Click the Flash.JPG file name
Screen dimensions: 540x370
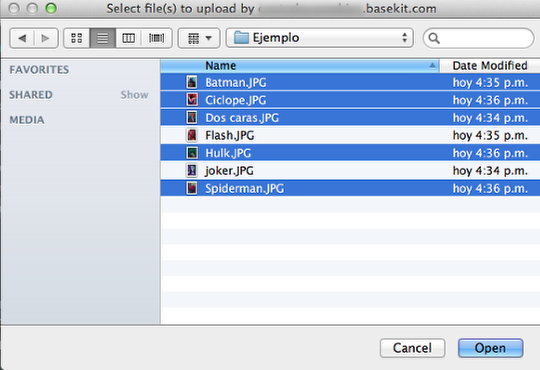230,135
